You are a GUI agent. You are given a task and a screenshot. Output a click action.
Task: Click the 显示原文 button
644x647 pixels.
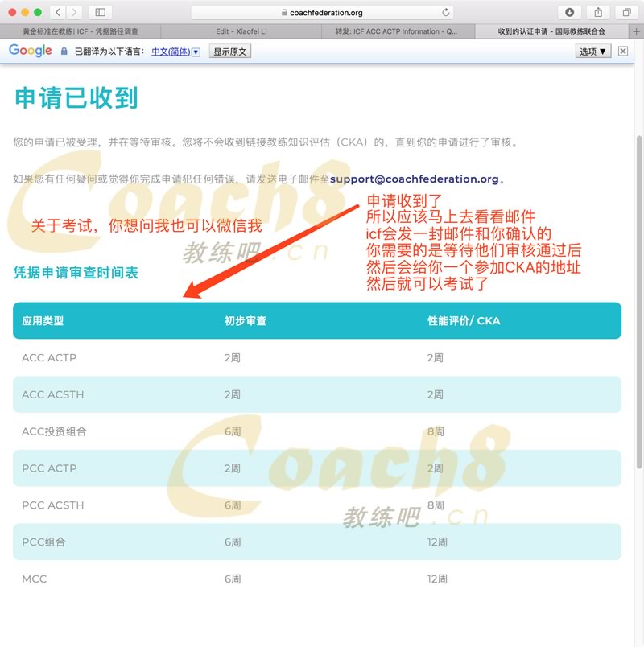[230, 51]
